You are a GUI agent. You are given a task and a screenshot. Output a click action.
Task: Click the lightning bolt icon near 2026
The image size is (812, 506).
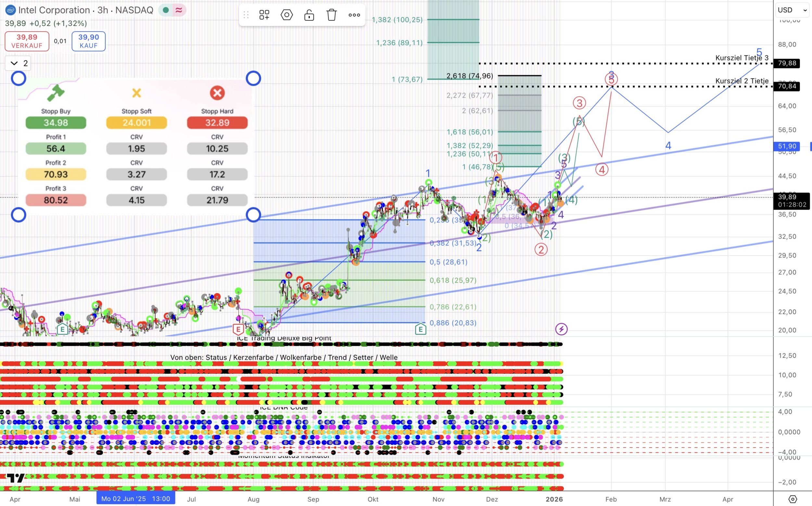[561, 329]
